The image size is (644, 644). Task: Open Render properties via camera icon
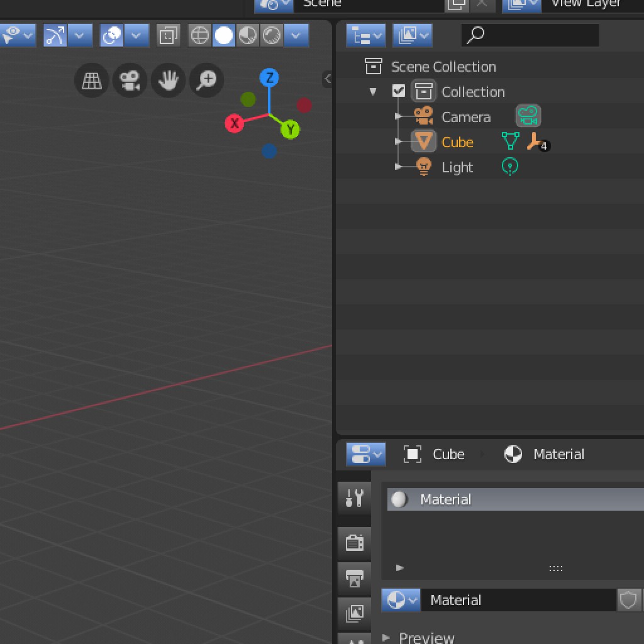click(354, 543)
